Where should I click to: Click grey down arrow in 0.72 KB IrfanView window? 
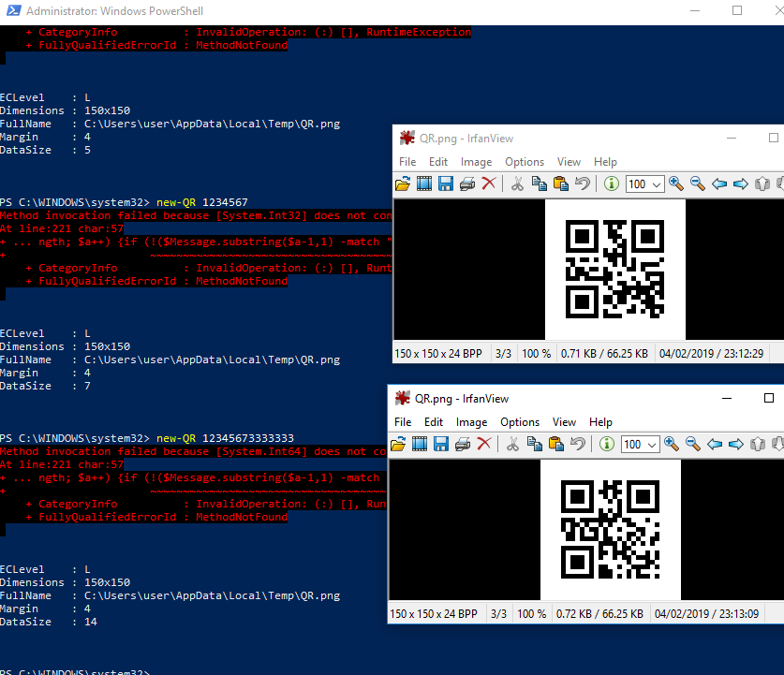tap(777, 444)
